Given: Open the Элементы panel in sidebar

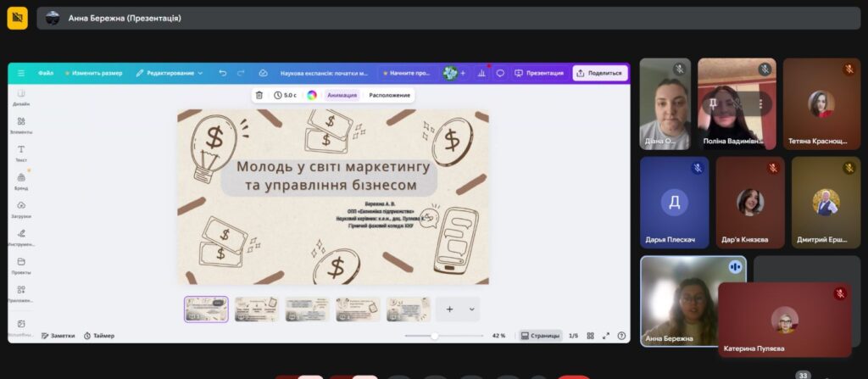Looking at the screenshot, I should pyautogui.click(x=21, y=124).
